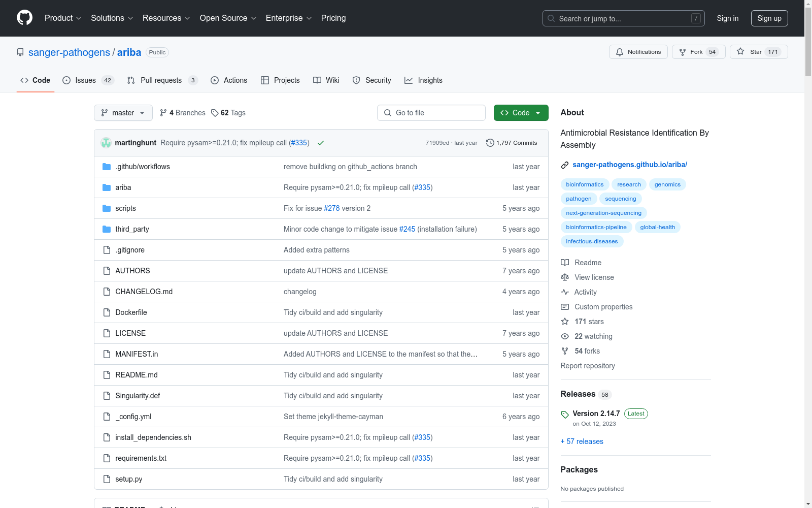The image size is (812, 508).
Task: Click the Sign in link
Action: point(728,18)
